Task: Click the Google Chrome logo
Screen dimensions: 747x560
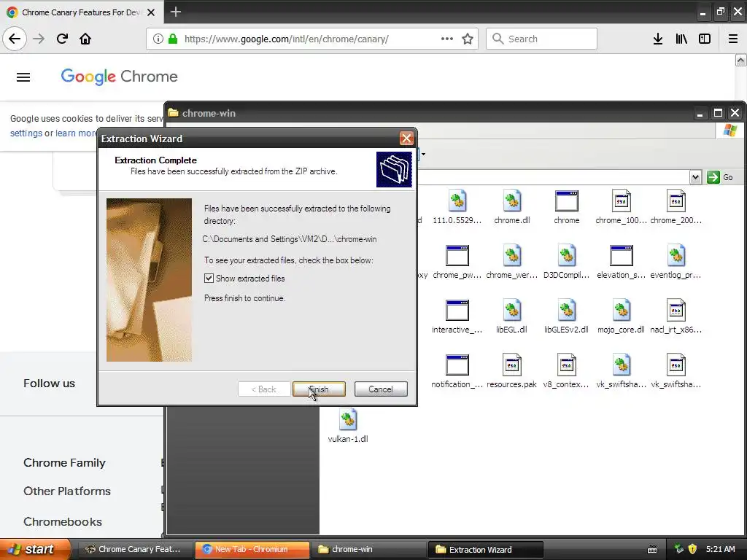Action: click(119, 76)
